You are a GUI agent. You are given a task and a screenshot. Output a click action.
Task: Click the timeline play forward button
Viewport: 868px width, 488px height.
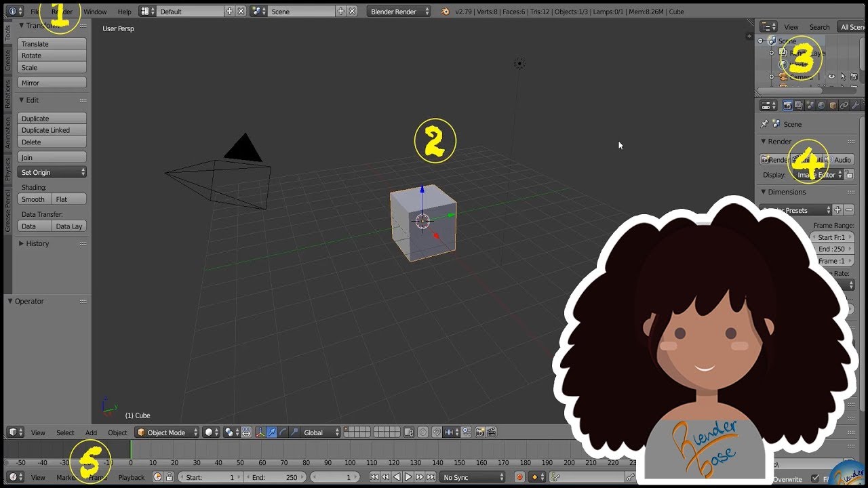pyautogui.click(x=408, y=477)
